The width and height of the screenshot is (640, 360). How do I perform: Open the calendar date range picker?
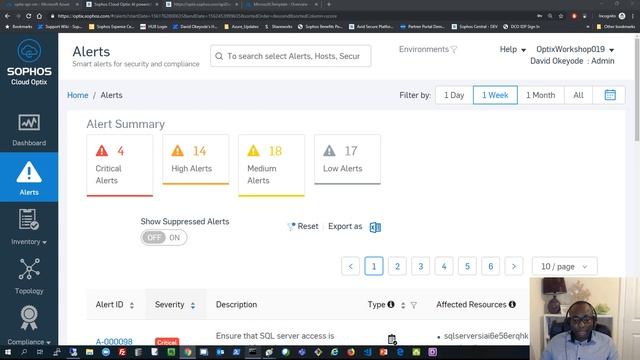(x=610, y=95)
